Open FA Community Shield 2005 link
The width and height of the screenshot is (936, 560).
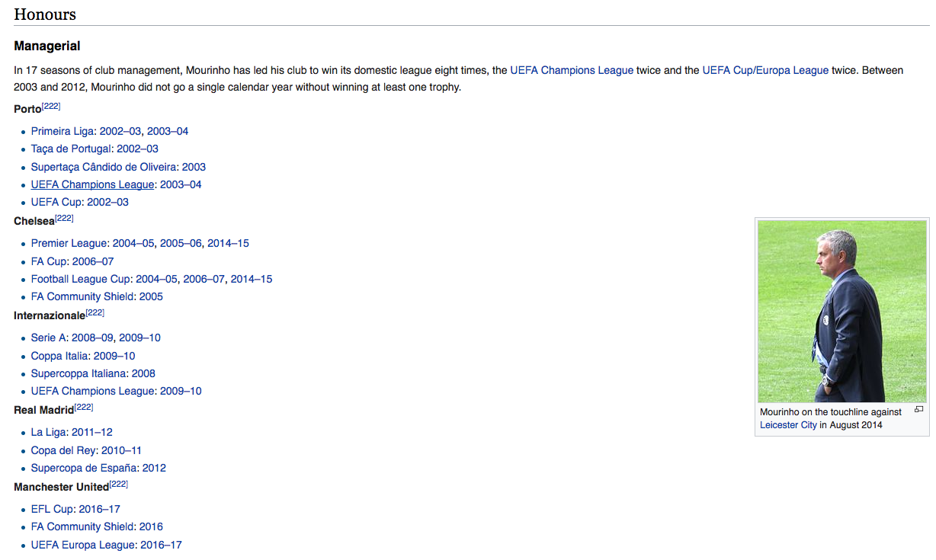[x=151, y=296]
